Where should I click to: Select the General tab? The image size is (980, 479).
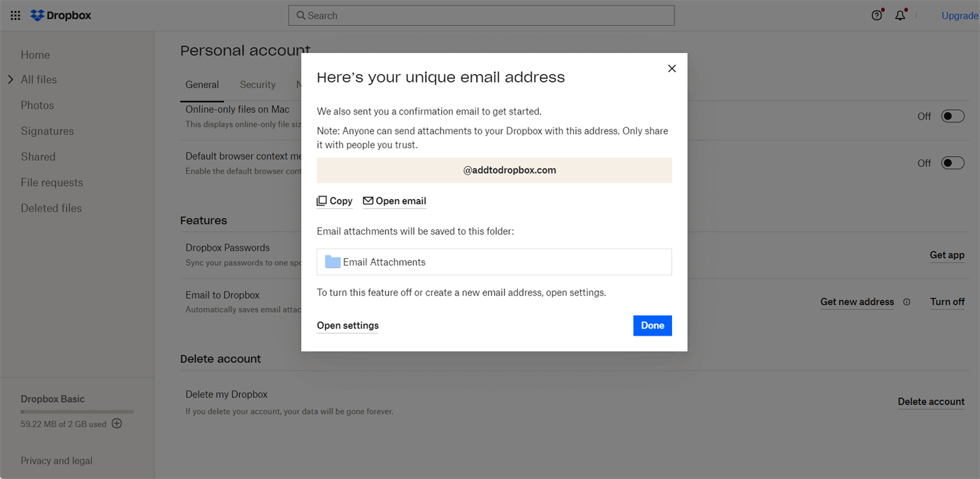pyautogui.click(x=202, y=85)
